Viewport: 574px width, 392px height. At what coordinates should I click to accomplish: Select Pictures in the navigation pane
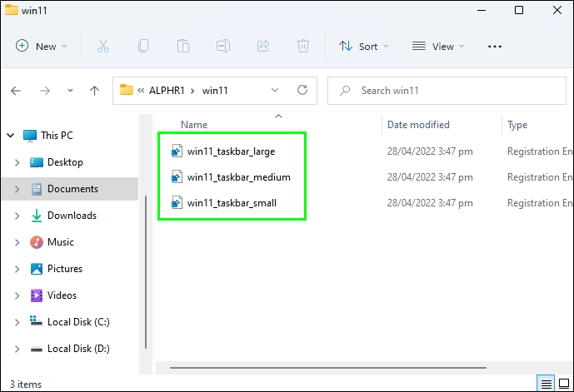(65, 269)
